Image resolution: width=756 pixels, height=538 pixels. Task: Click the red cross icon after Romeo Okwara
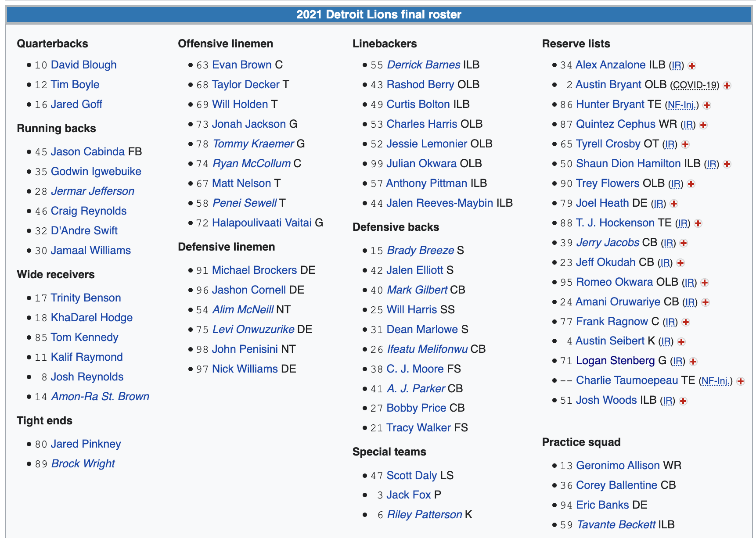tap(705, 283)
